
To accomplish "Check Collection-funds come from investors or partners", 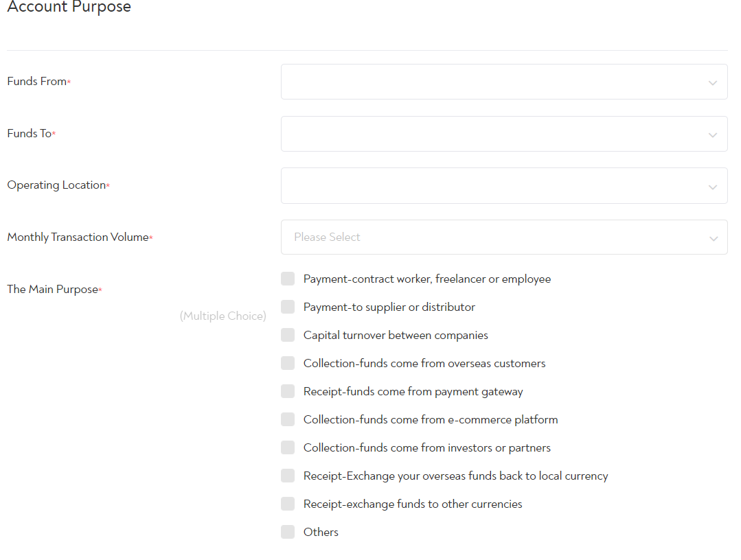I will click(288, 447).
